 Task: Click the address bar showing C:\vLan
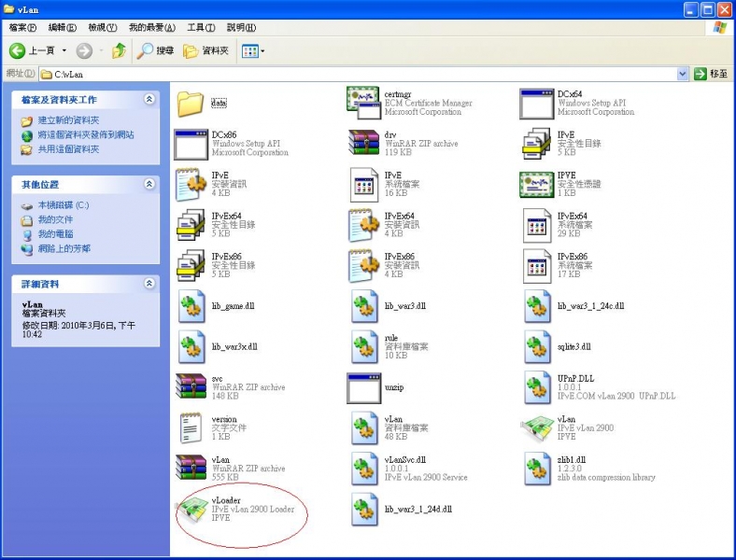(x=358, y=74)
